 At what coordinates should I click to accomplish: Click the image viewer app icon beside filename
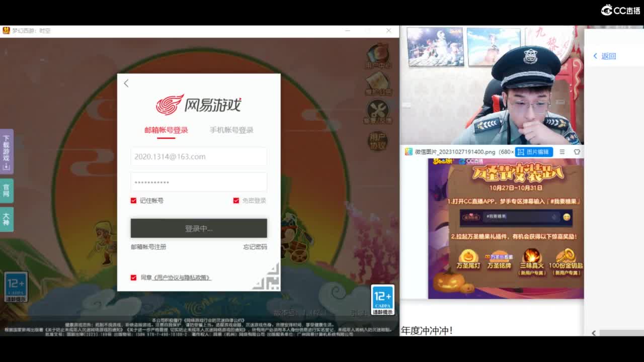(409, 152)
